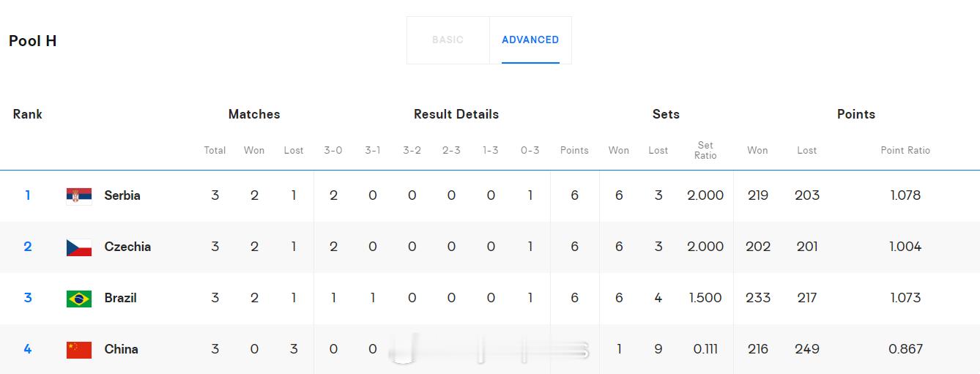This screenshot has width=980, height=374.
Task: Click China's set ratio 0.111
Action: click(x=705, y=349)
